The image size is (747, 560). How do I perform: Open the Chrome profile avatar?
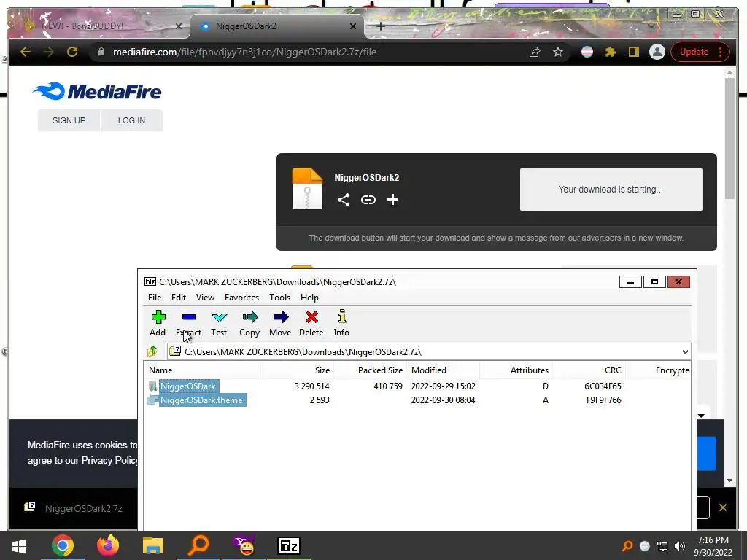(x=657, y=52)
